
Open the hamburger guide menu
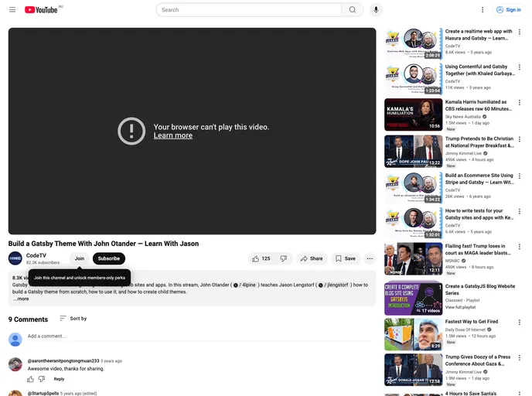click(x=12, y=9)
